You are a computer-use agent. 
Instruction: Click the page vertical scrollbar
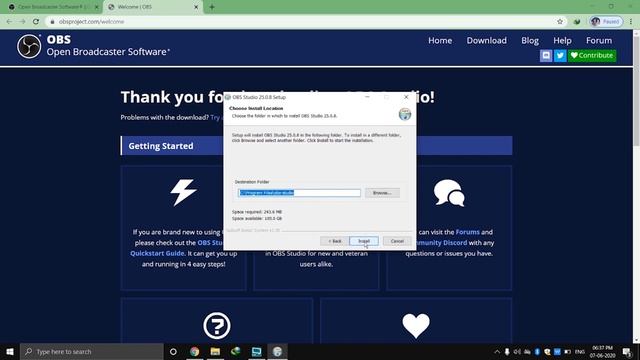click(636, 90)
